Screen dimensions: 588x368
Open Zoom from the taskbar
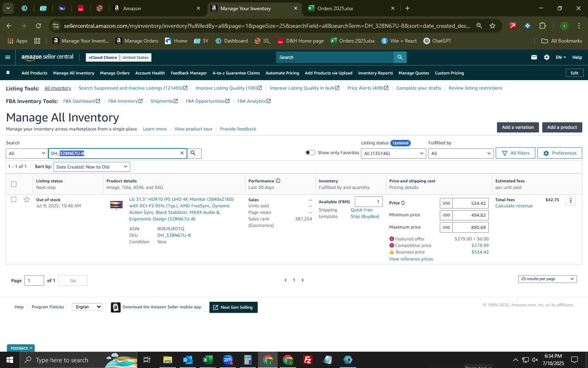(227, 360)
